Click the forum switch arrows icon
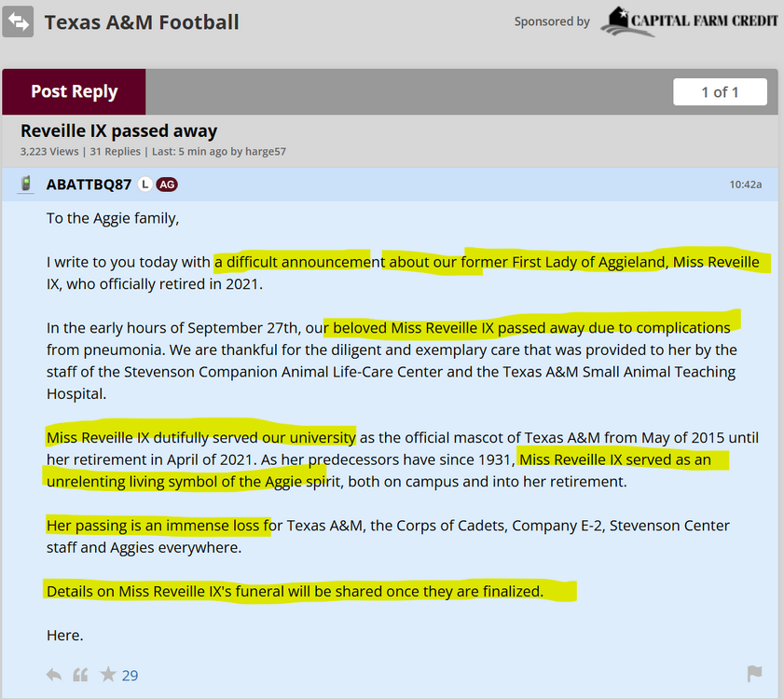784x699 pixels. [x=18, y=21]
